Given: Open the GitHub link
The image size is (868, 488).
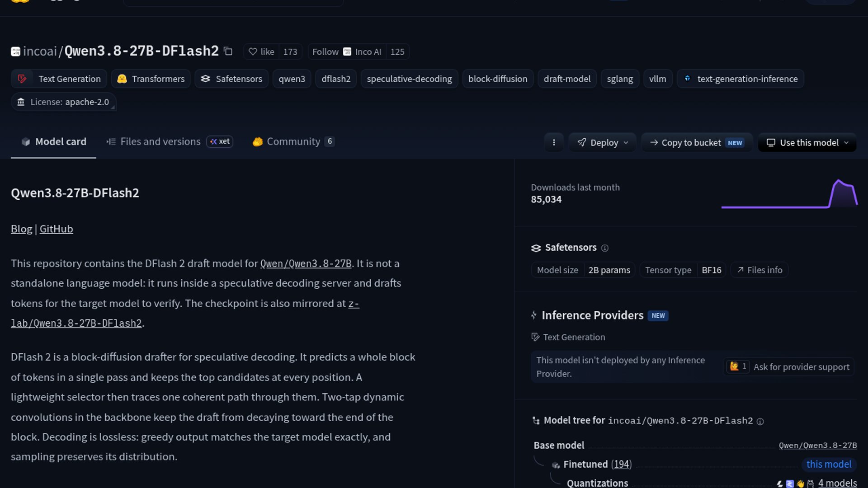Looking at the screenshot, I should tap(56, 229).
